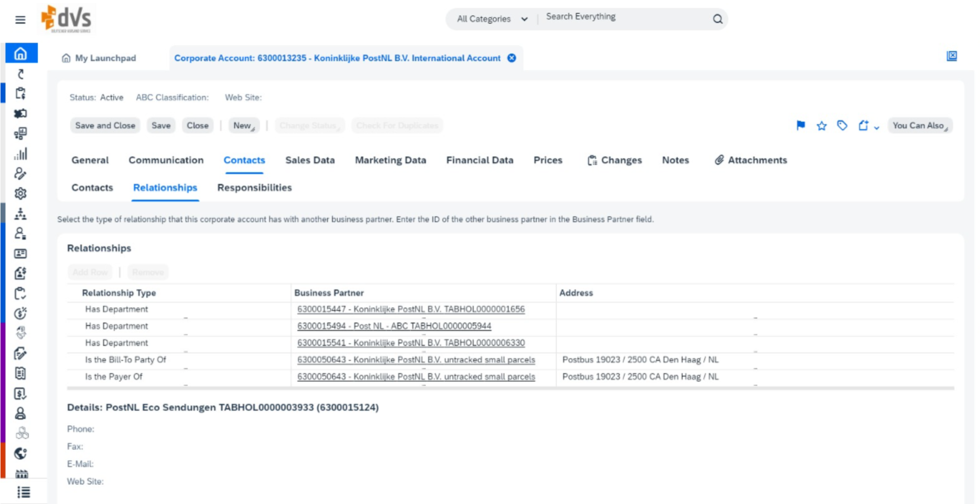This screenshot has width=980, height=504.
Task: Open the clipboard with checkmark sidebar icon
Action: [21, 293]
